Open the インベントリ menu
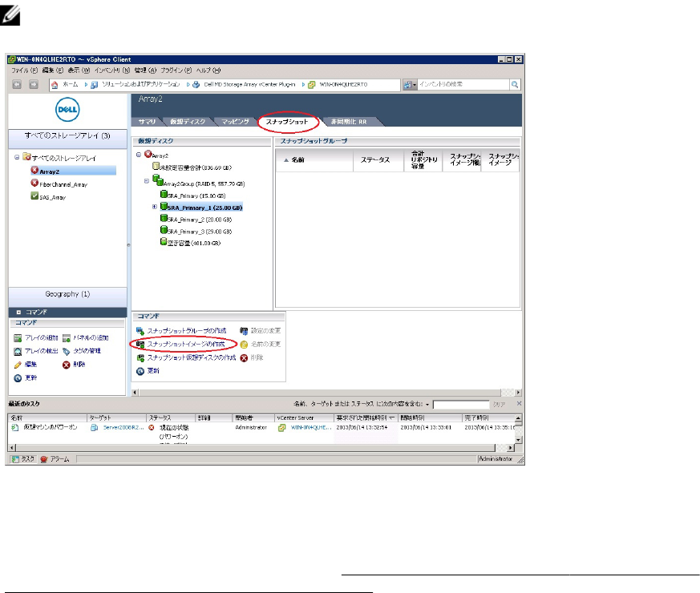 point(112,71)
